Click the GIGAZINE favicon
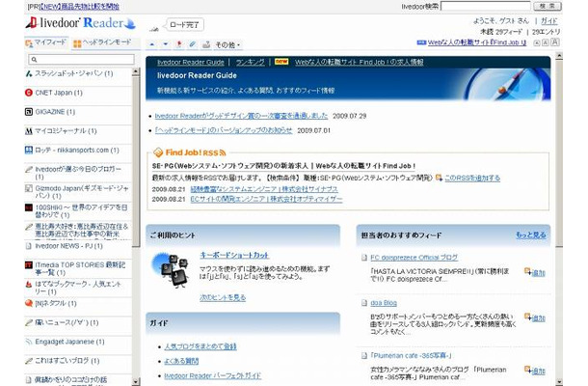 29,112
